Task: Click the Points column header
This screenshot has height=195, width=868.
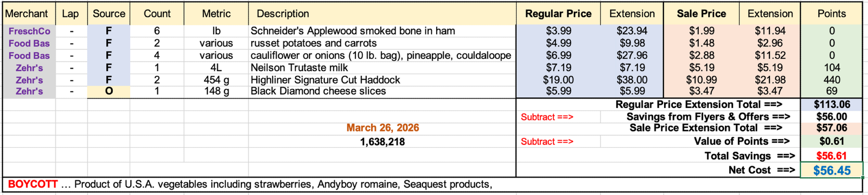Action: pyautogui.click(x=831, y=14)
